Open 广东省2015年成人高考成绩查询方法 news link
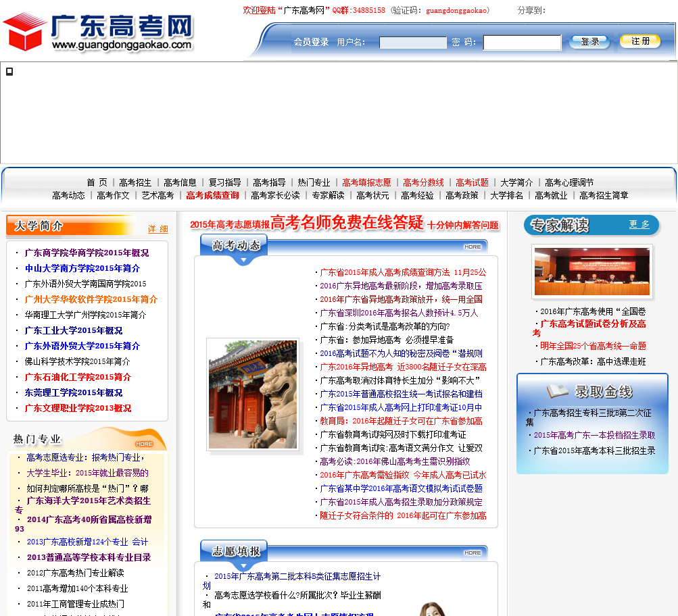Viewport: 678px width, 616px height. (403, 272)
